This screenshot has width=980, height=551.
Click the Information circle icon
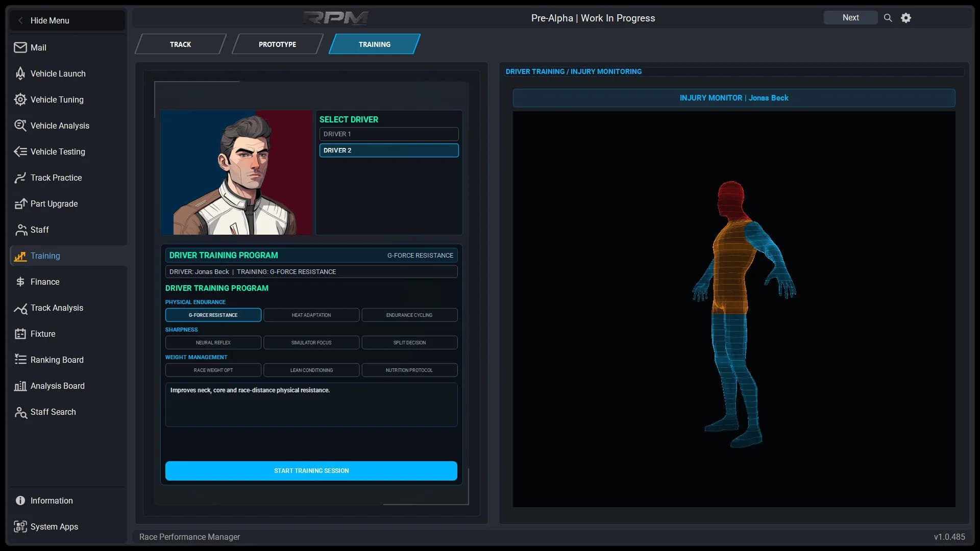coord(20,500)
